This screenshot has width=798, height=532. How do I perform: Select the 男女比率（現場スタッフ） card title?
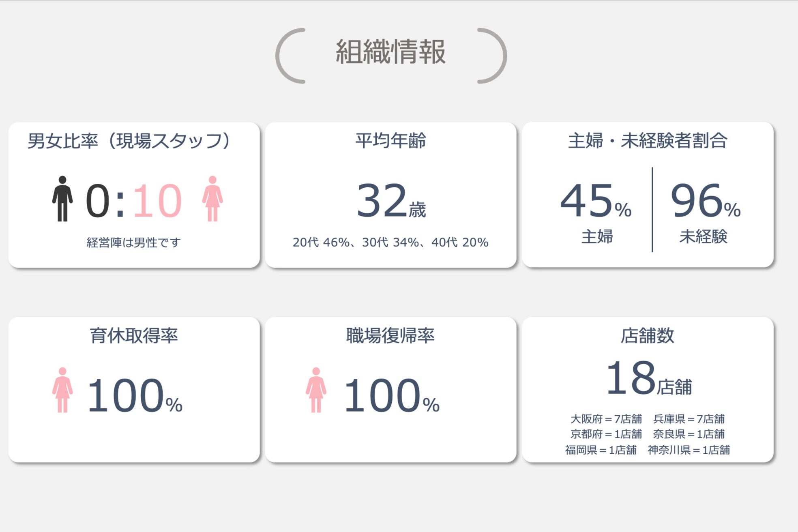click(129, 141)
